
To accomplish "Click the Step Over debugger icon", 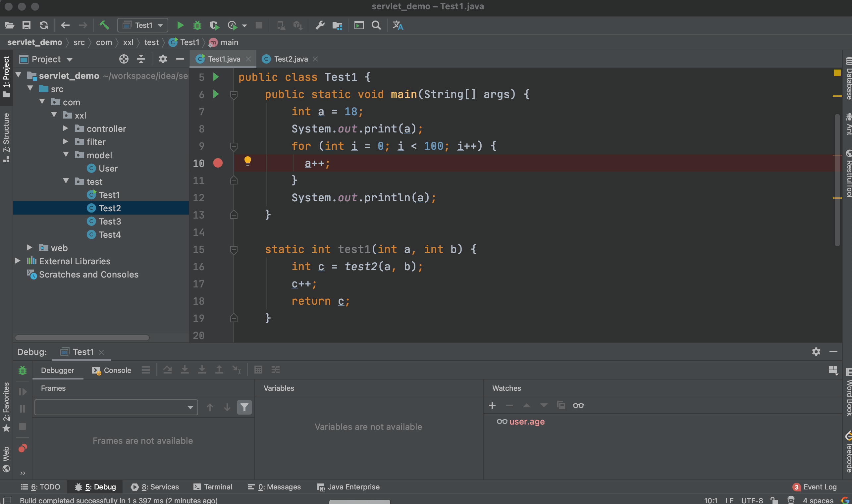I will (167, 370).
